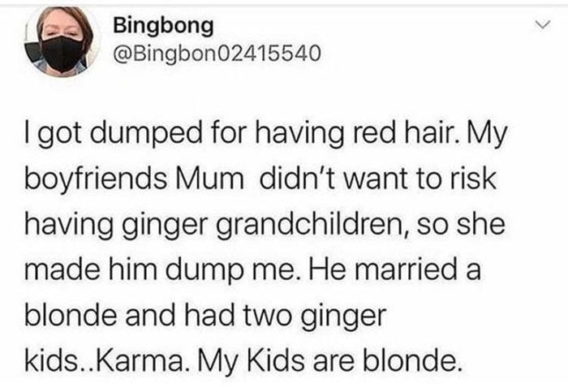The width and height of the screenshot is (568, 392).
Task: Select the tweet body text
Action: [266, 247]
